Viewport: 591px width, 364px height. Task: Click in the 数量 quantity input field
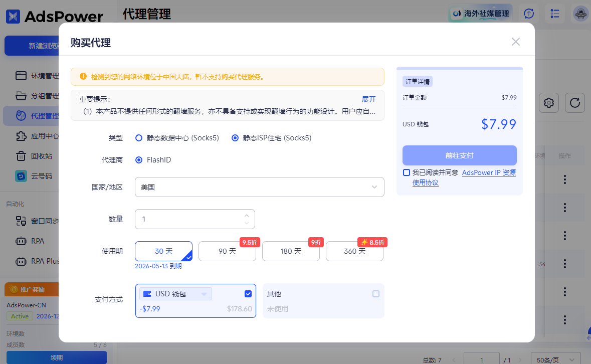[x=185, y=219]
